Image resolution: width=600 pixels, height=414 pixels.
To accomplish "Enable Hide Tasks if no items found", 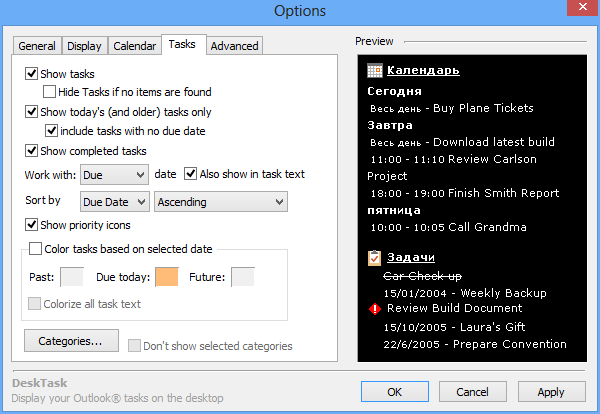I will (x=50, y=92).
